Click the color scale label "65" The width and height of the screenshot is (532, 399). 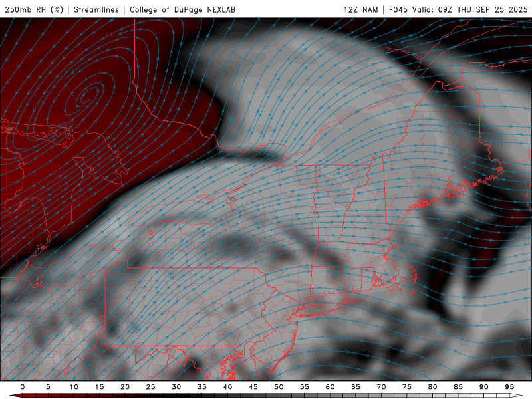pos(356,387)
